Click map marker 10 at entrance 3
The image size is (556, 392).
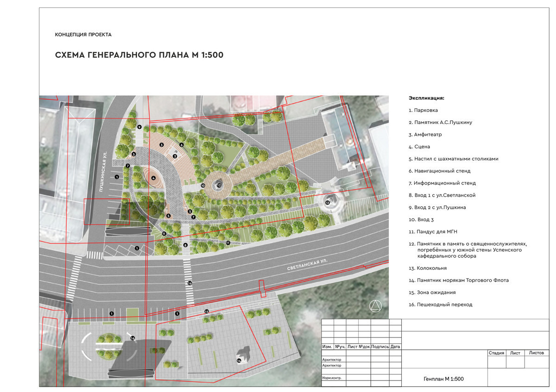[x=203, y=186]
